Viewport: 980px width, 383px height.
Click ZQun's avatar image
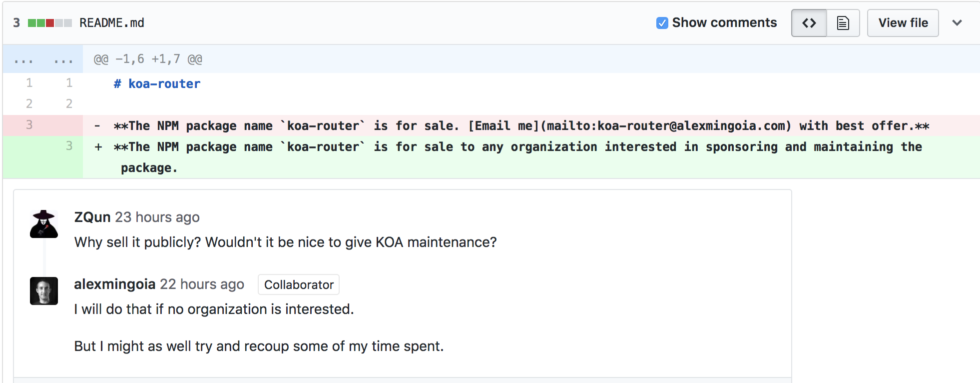(x=44, y=224)
